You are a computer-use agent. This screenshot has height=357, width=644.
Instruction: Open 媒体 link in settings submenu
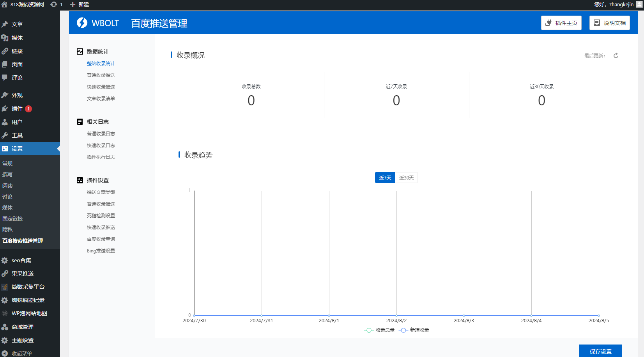7,208
